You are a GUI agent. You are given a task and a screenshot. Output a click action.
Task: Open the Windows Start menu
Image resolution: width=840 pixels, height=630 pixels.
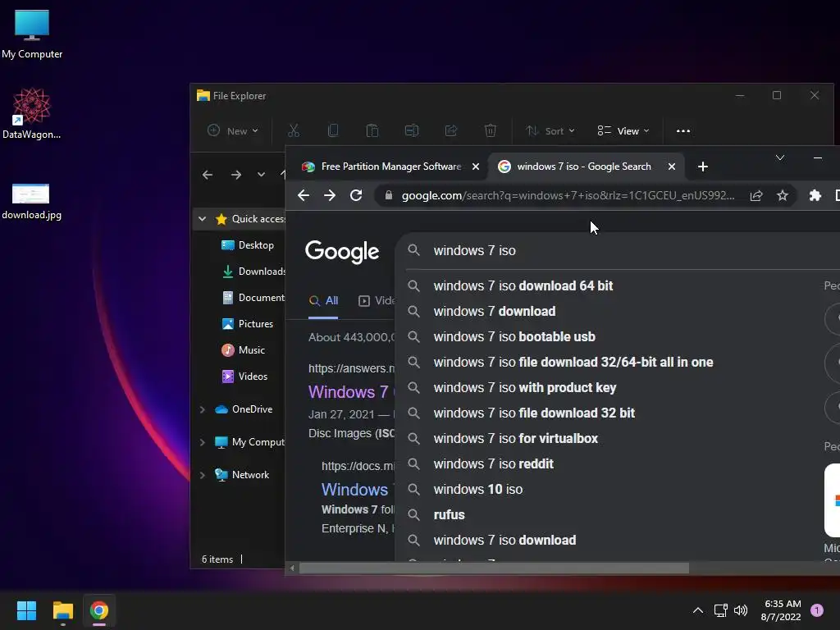click(x=26, y=610)
